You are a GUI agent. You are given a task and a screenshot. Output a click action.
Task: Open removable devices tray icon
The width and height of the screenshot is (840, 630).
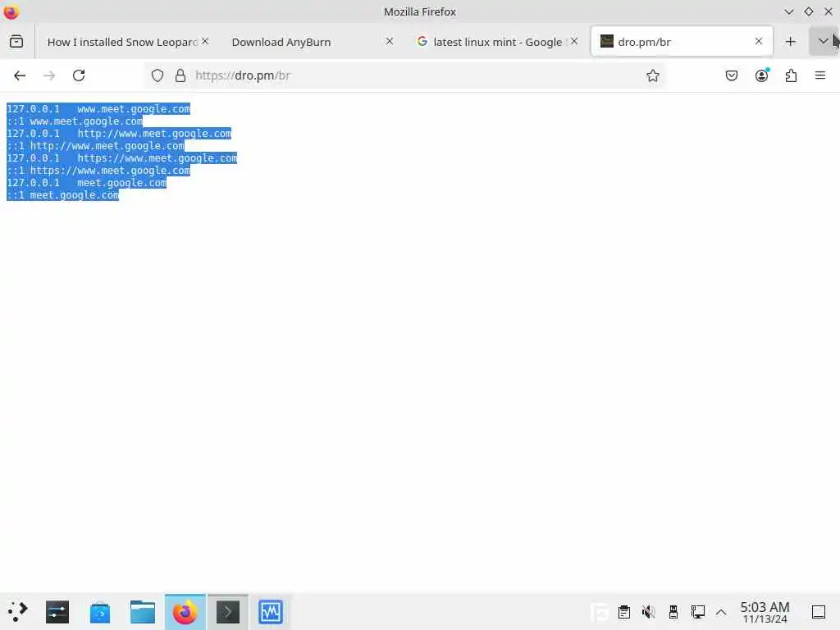coord(673,612)
